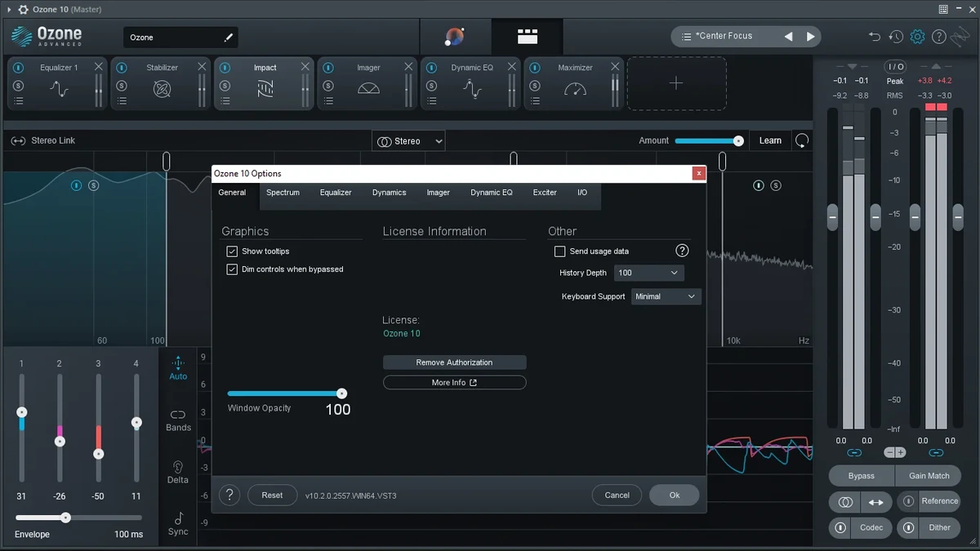
Task: Toggle the Dither power button
Action: (908, 527)
